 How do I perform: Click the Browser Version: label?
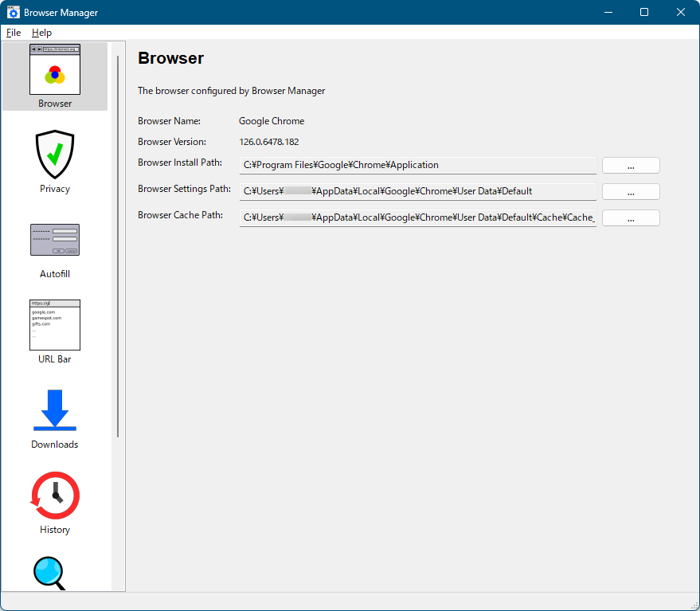[172, 142]
